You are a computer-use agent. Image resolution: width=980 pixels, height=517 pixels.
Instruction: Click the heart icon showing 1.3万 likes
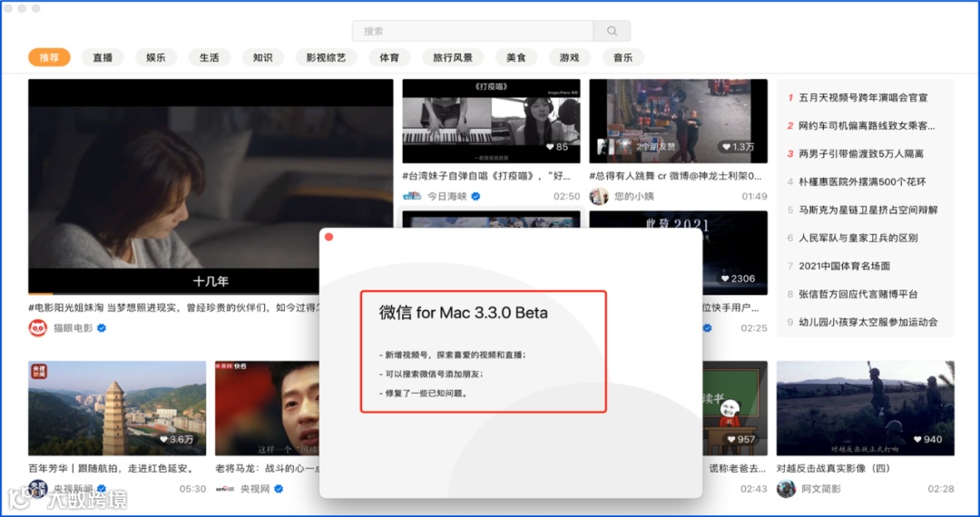726,147
